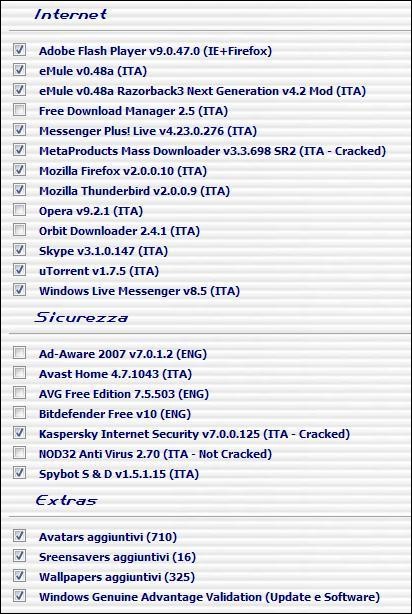Image resolution: width=412 pixels, height=614 pixels.
Task: Click the 'Extras' section heading
Action: pos(66,500)
